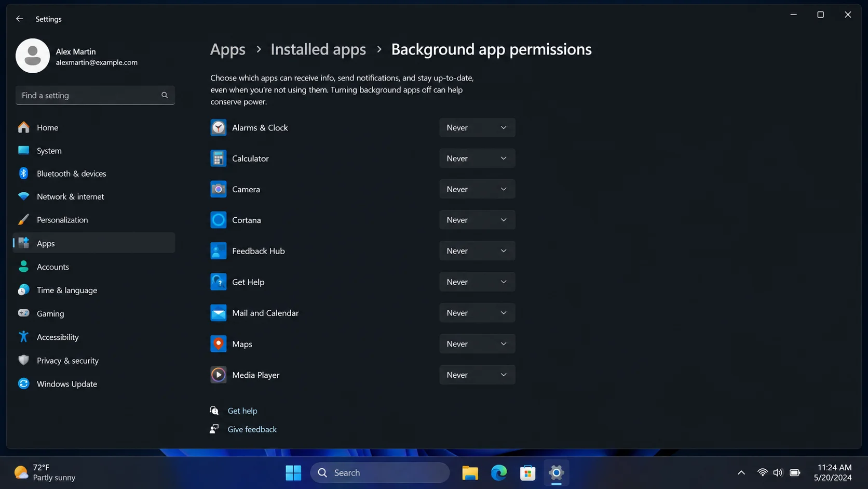Click the taskbar Search box
The width and height of the screenshot is (868, 489).
pyautogui.click(x=380, y=472)
